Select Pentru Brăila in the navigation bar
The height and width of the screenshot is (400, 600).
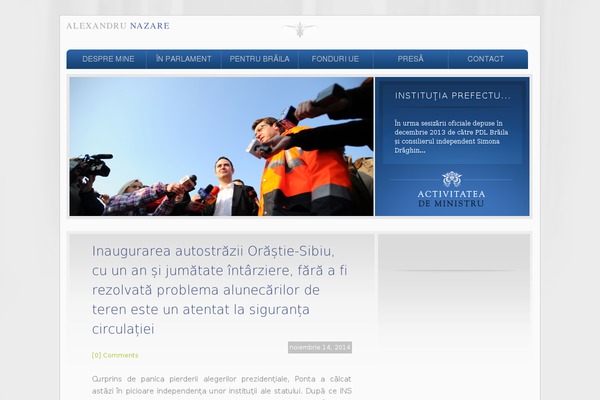(259, 59)
